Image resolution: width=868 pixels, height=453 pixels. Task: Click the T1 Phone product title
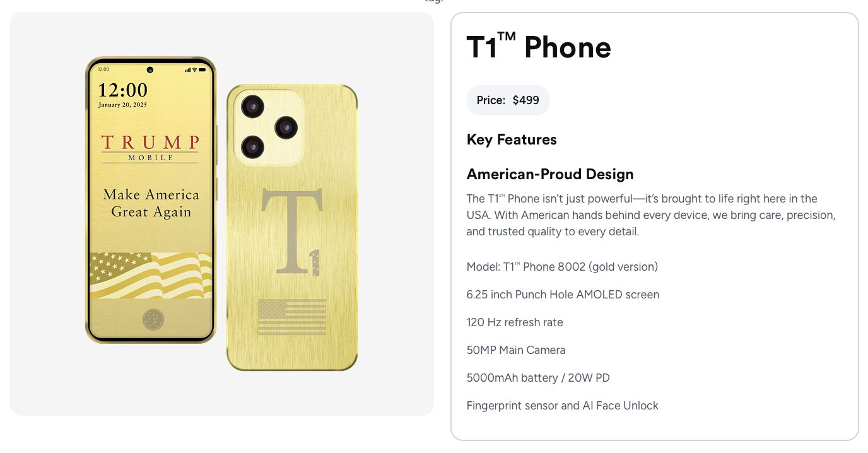pyautogui.click(x=539, y=47)
